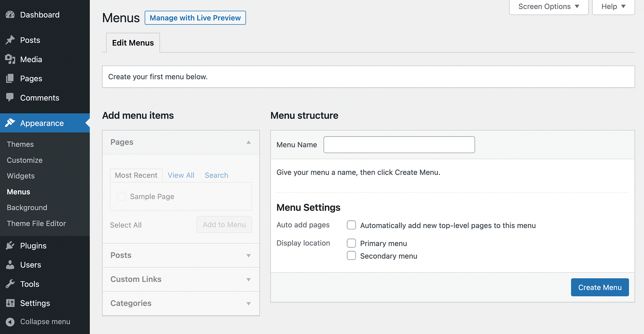The width and height of the screenshot is (644, 334).
Task: Click the Comments speech bubble icon
Action: [10, 98]
